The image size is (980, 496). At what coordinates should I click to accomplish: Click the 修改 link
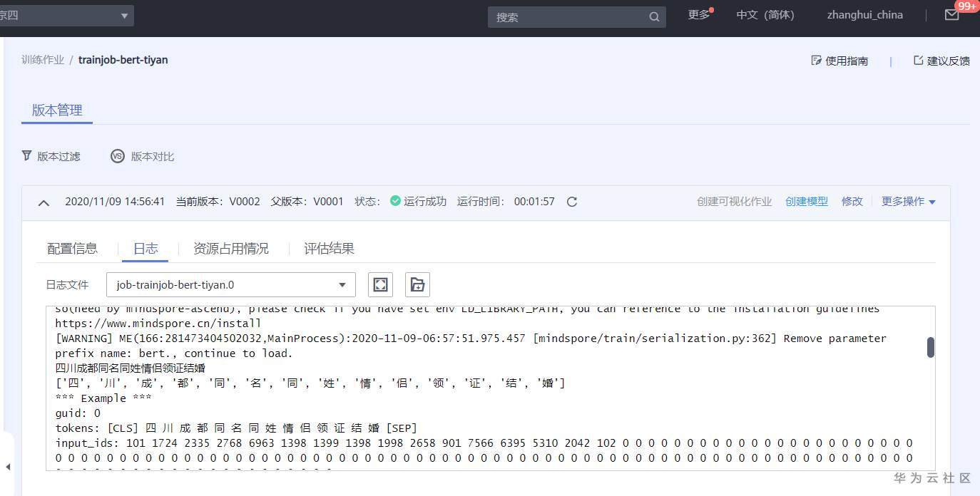[852, 202]
